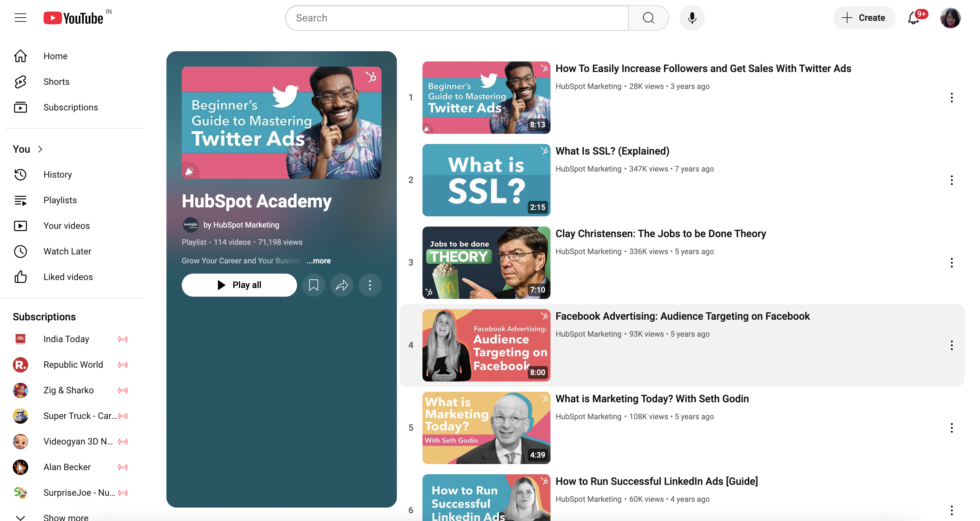
Task: Expand subscriptions with Show more
Action: pyautogui.click(x=65, y=517)
